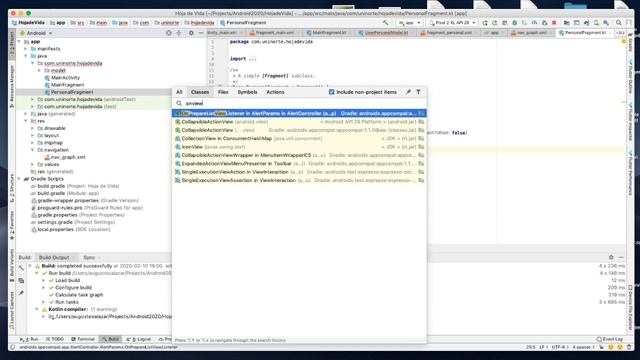640x360 pixels.
Task: Open the Device File Explorer side panel
Action: click(x=631, y=307)
